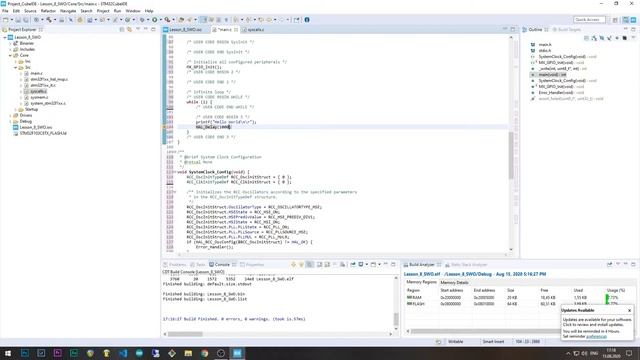The height and width of the screenshot is (360, 640).
Task: Click the Writable status bar entry
Action: click(456, 342)
